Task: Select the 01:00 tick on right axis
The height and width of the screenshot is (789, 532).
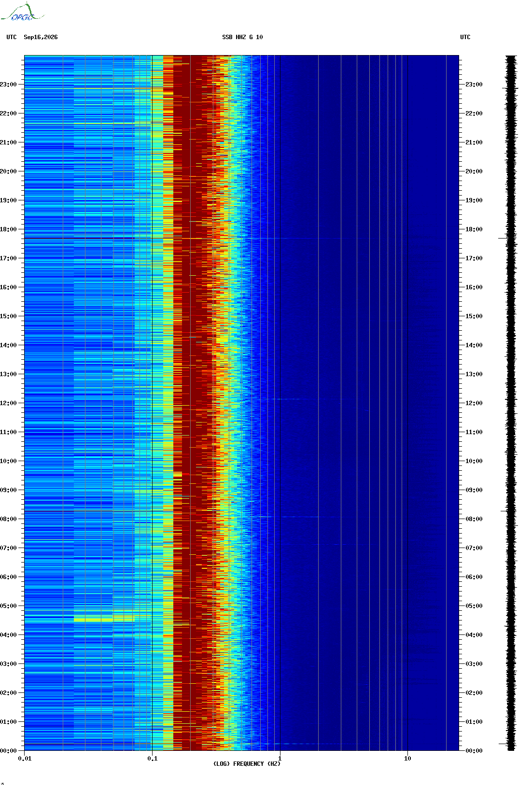Action: 474,722
